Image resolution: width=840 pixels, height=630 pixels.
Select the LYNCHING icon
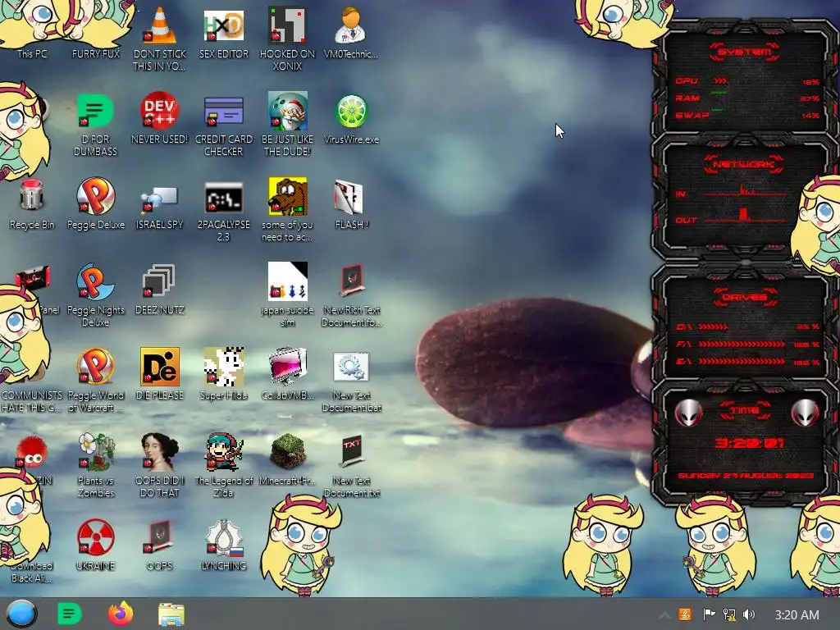tap(223, 545)
